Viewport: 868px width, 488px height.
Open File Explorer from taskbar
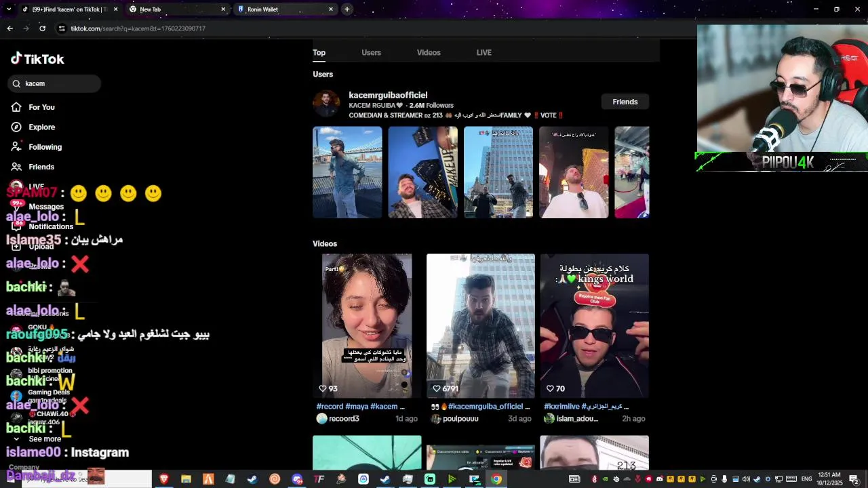tap(186, 479)
